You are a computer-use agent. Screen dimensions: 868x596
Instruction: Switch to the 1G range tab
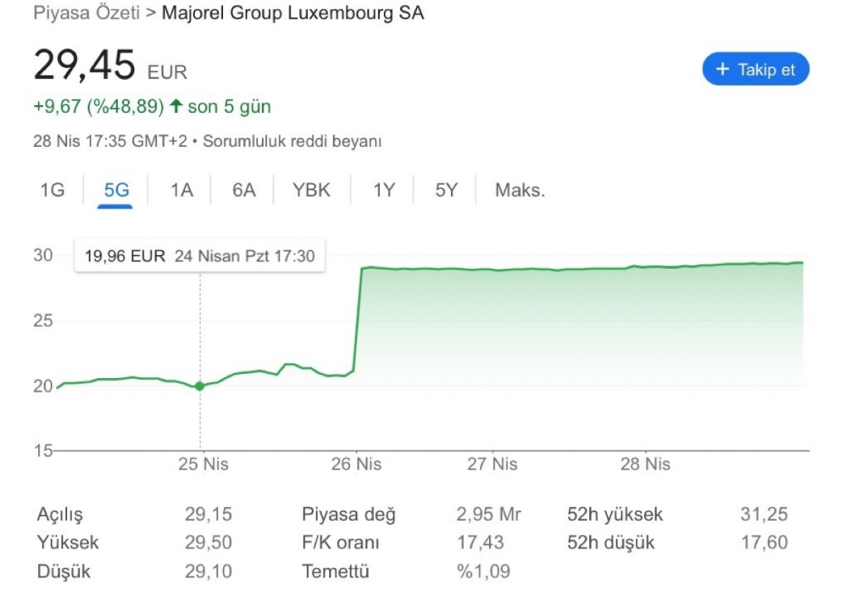click(x=53, y=190)
